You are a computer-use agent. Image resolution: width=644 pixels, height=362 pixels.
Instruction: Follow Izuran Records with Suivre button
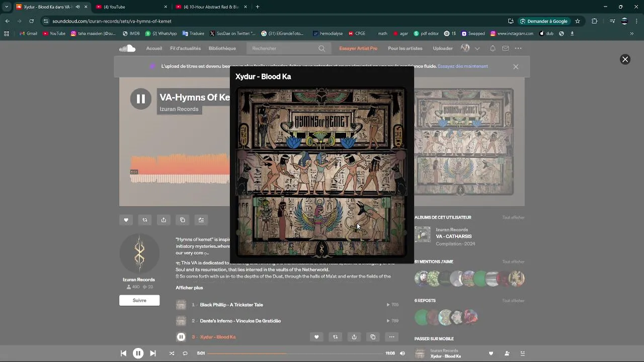(139, 300)
